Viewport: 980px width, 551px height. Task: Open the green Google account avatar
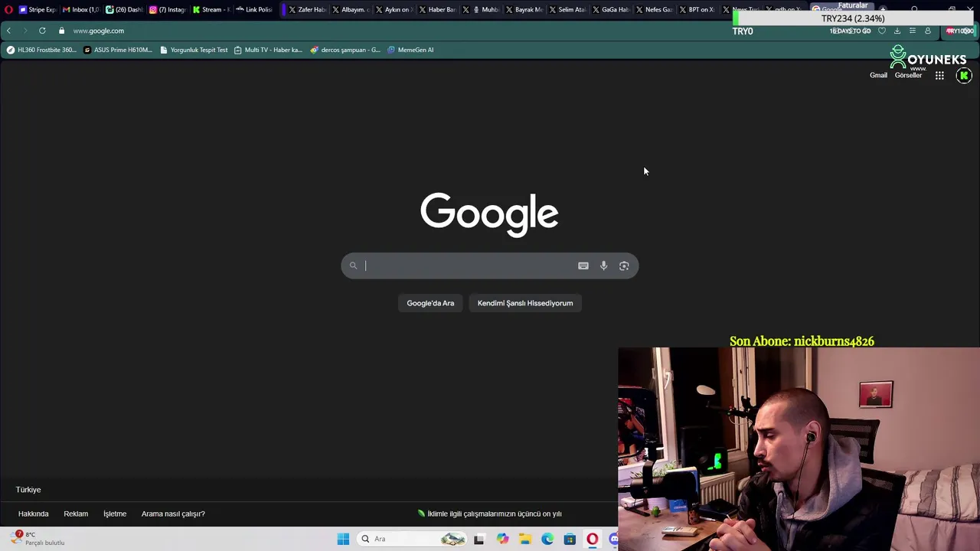pos(964,75)
